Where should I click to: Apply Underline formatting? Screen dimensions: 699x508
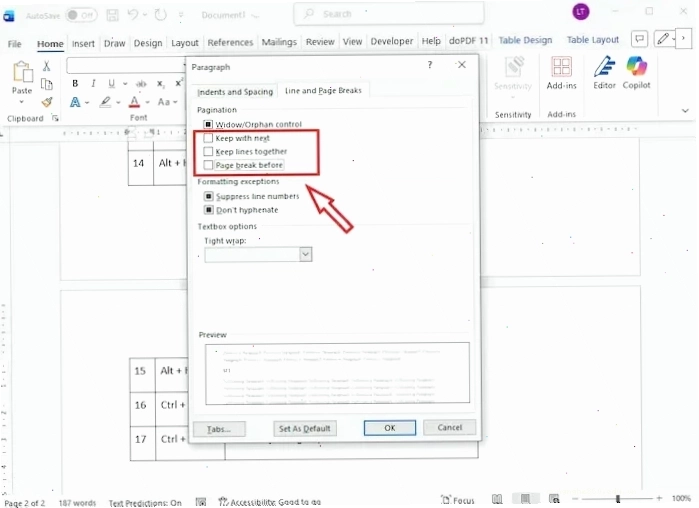(111, 83)
